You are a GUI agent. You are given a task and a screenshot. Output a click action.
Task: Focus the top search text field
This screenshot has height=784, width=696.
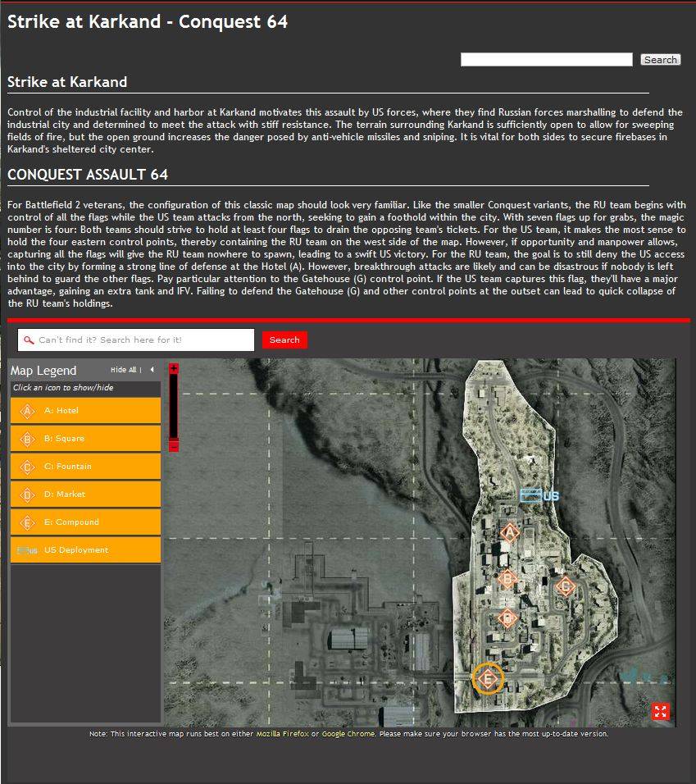tap(547, 60)
